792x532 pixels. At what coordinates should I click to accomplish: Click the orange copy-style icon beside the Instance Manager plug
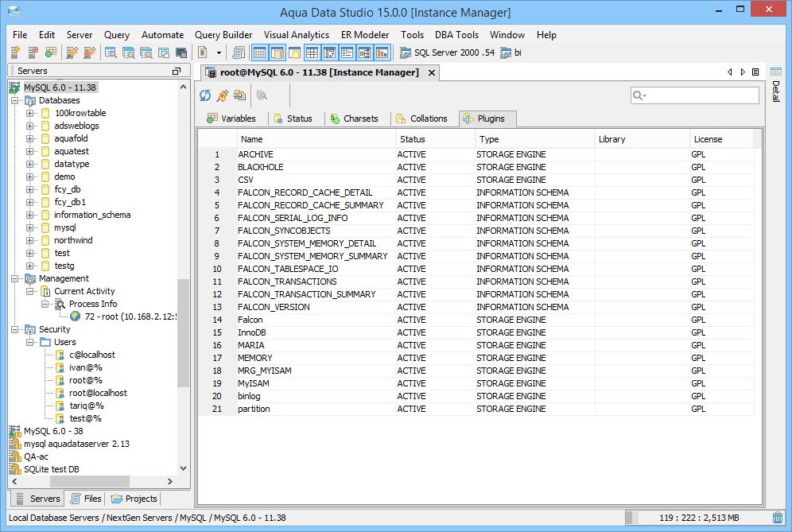(x=239, y=95)
